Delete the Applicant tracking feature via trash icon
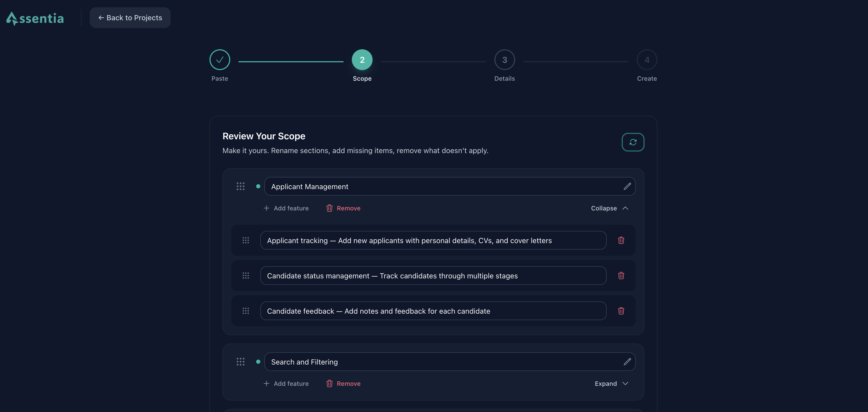This screenshot has width=868, height=412. (621, 241)
